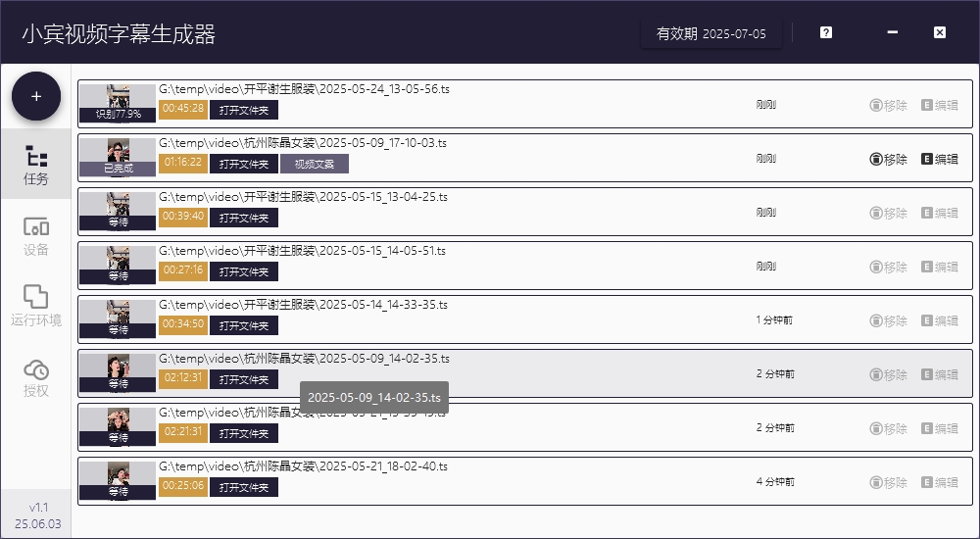Click duration badge 02:12:31

[183, 379]
